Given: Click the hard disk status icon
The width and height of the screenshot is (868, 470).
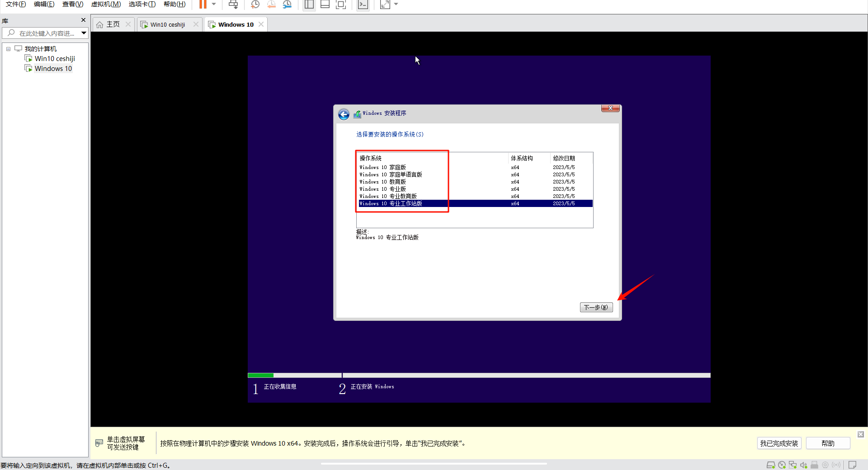Looking at the screenshot, I should [771, 465].
